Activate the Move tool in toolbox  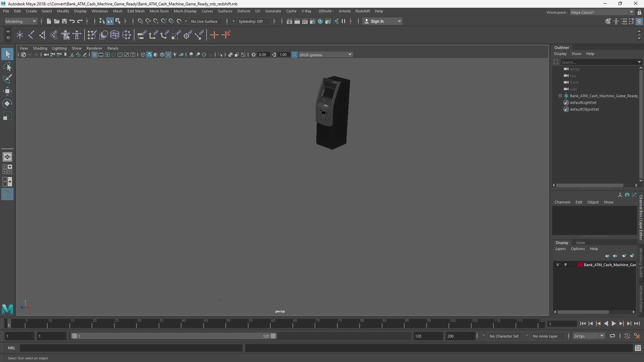(x=7, y=91)
